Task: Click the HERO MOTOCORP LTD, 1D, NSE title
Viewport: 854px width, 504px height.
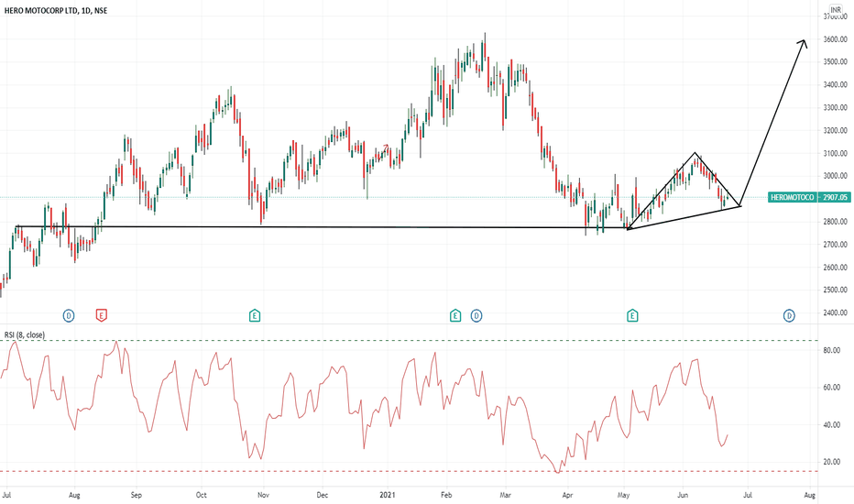Action: coord(56,10)
